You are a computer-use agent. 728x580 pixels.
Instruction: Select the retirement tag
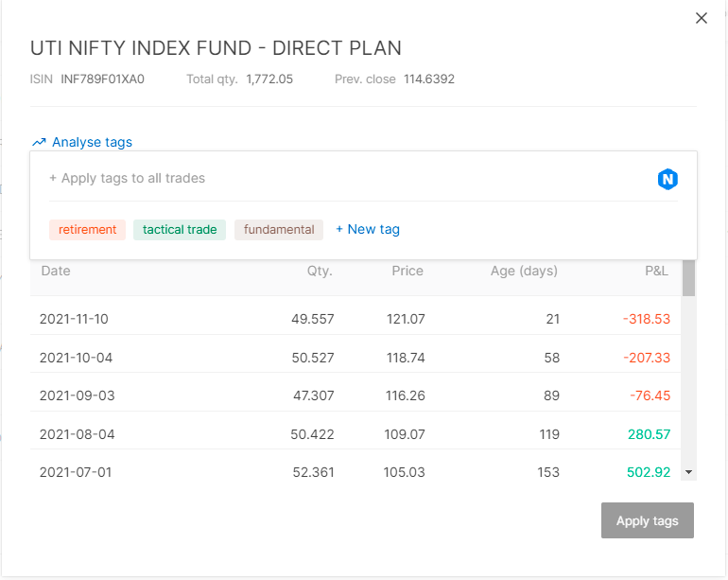point(87,230)
